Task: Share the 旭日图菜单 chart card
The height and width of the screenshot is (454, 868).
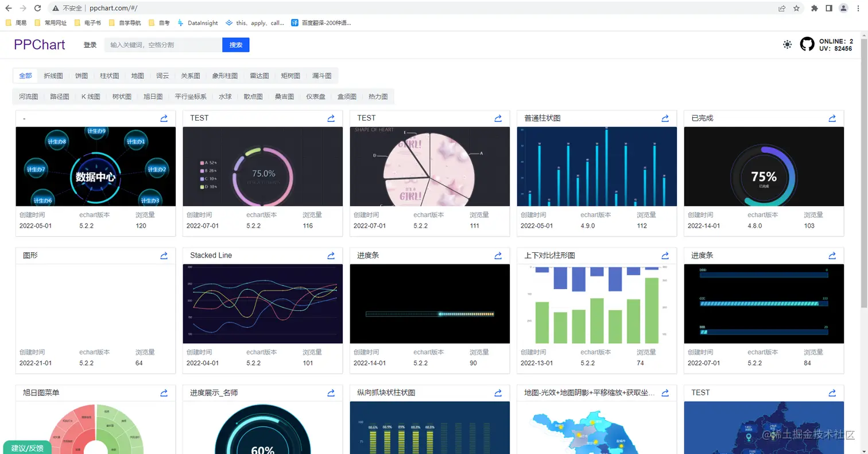Action: tap(164, 393)
